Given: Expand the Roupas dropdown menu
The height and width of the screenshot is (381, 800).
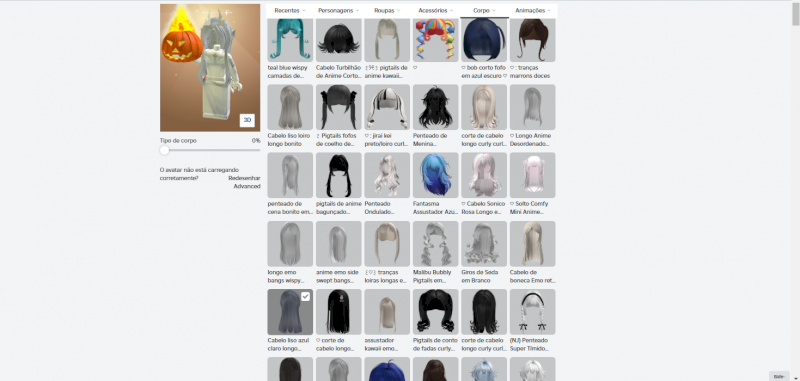Looking at the screenshot, I should [x=387, y=10].
